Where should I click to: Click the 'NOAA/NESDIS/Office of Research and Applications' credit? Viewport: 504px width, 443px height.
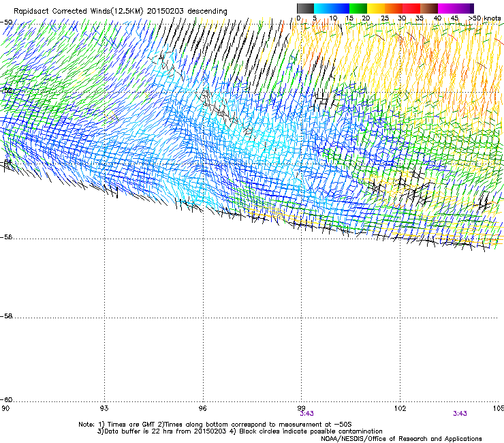[x=401, y=439]
